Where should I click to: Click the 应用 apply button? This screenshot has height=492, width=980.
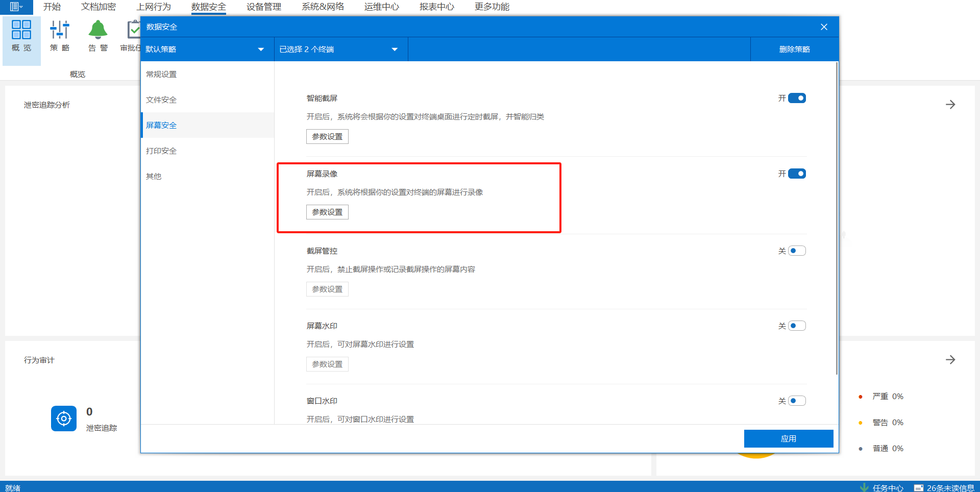[x=789, y=438]
